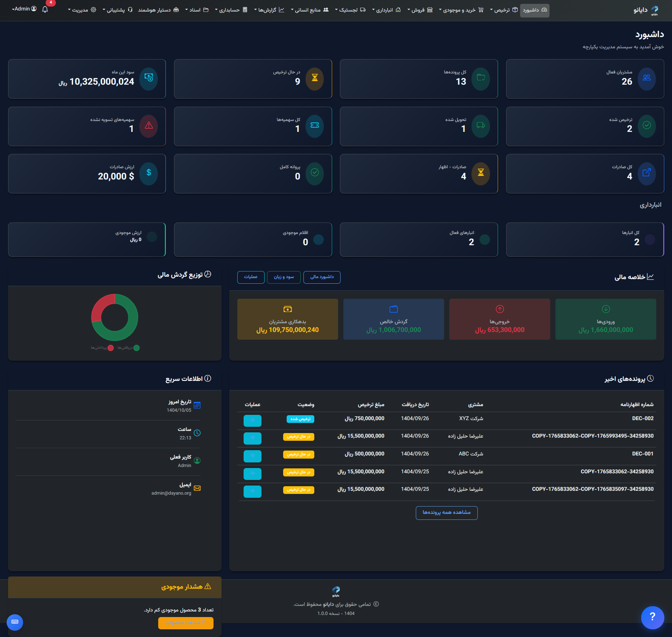Click the keyboard icon floating button

(x=15, y=622)
